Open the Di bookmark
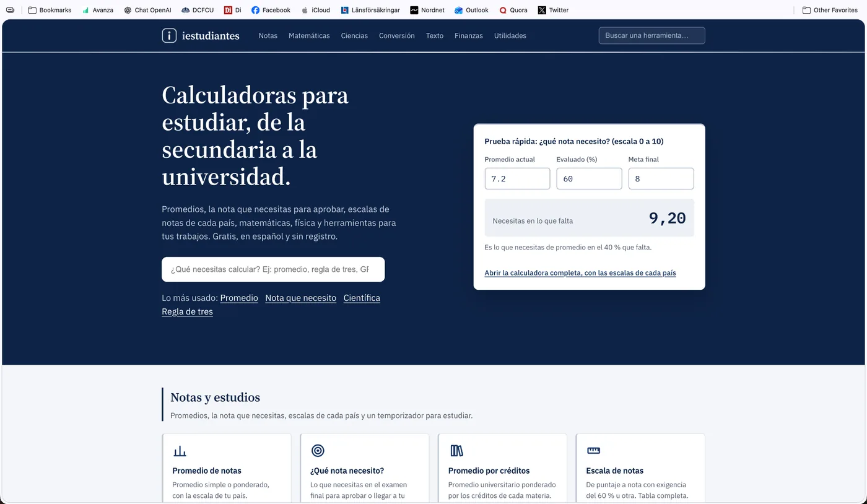Viewport: 867px width, 504px height. [233, 10]
